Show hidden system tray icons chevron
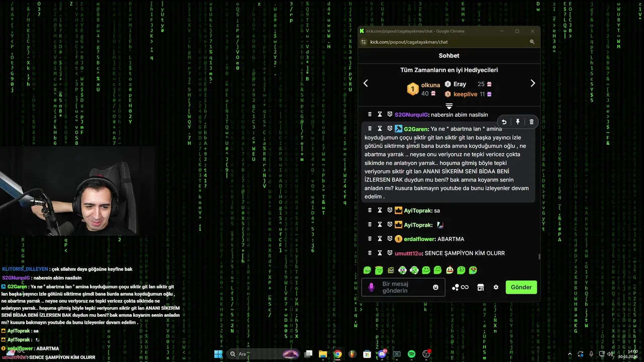This screenshot has height=362, width=644. click(x=570, y=354)
